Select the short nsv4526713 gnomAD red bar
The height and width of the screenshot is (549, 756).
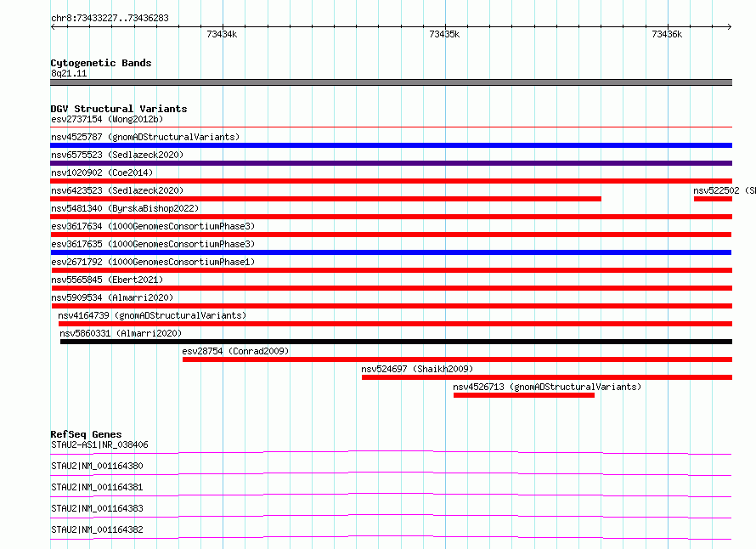[523, 395]
